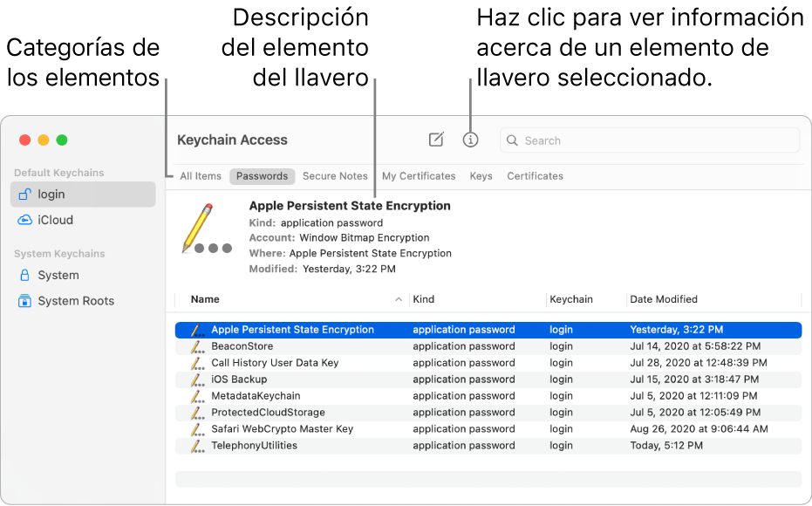Select the TelephonyUtilities item name
Image resolution: width=812 pixels, height=506 pixels.
point(255,446)
